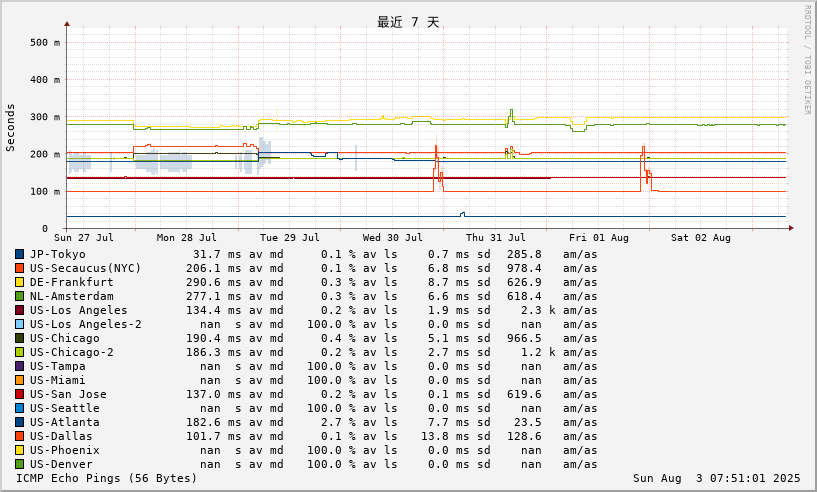Click the JP-Tokyo legend color swatch
Image resolution: width=817 pixels, height=492 pixels.
19,254
